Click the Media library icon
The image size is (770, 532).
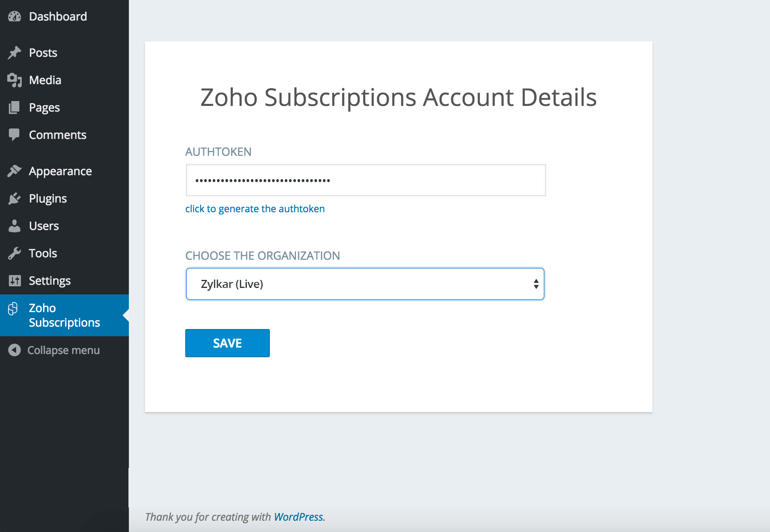click(14, 80)
